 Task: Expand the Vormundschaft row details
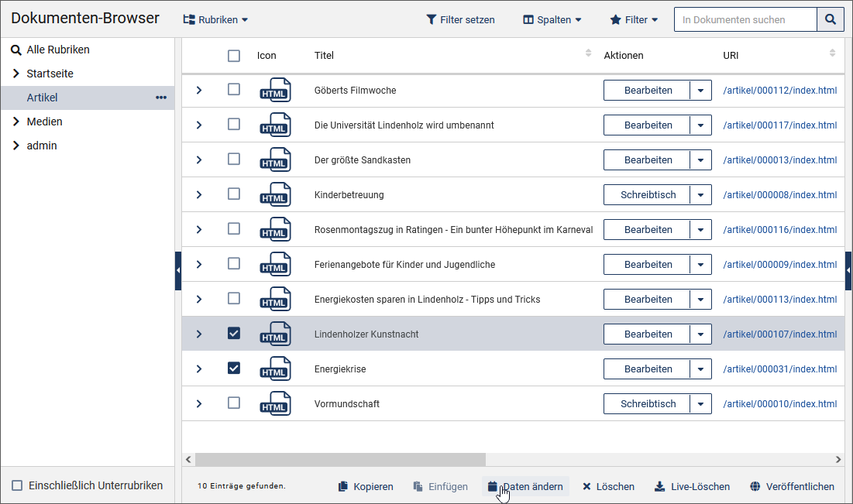(199, 403)
